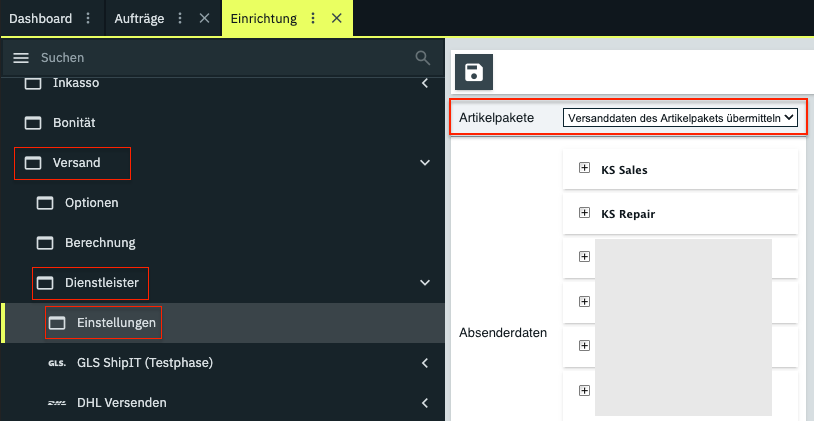This screenshot has width=814, height=421.
Task: Expand the Inkasso menu chevron
Action: (425, 83)
